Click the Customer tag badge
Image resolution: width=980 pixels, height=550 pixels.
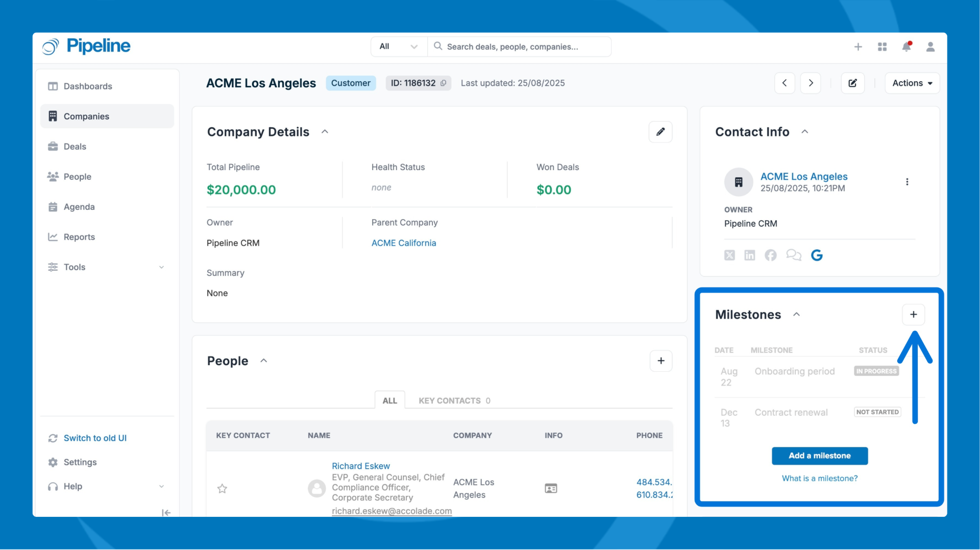351,83
